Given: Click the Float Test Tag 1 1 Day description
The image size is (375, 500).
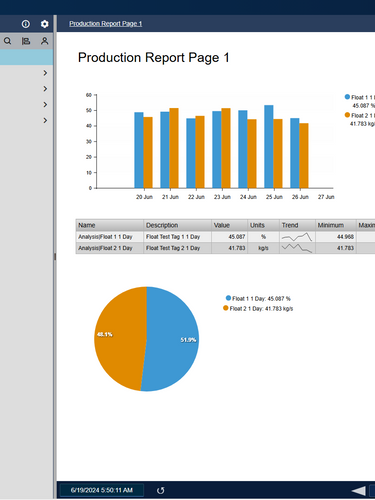Looking at the screenshot, I should click(178, 237).
